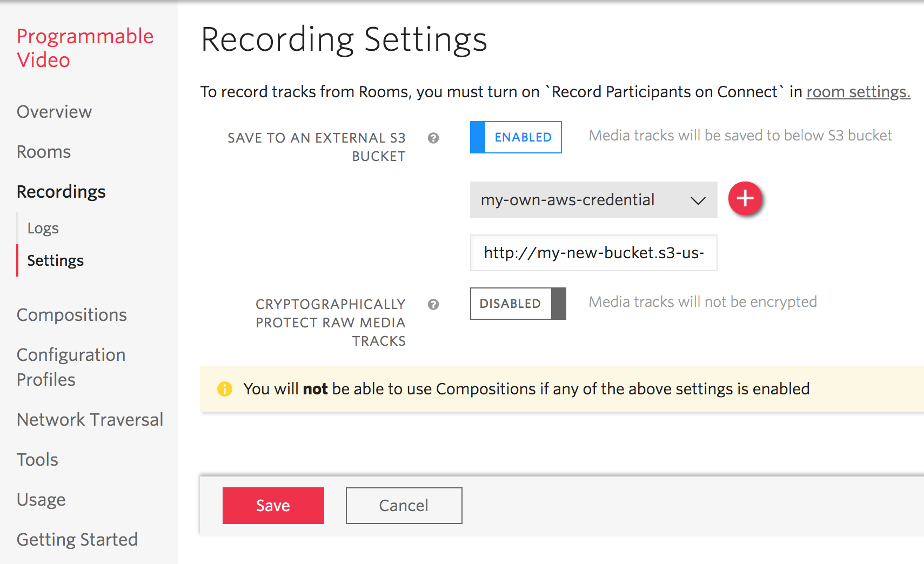
Task: Open the Usage page
Action: tap(41, 500)
